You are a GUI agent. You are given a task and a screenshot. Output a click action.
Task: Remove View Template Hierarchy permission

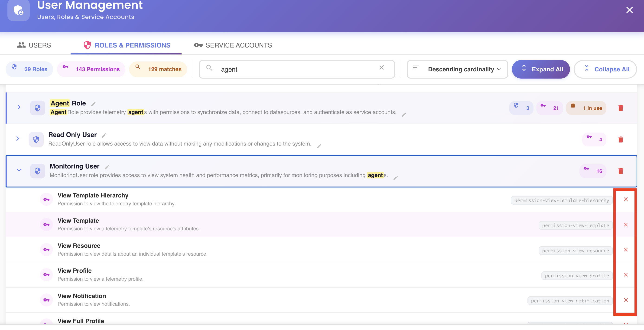point(626,199)
